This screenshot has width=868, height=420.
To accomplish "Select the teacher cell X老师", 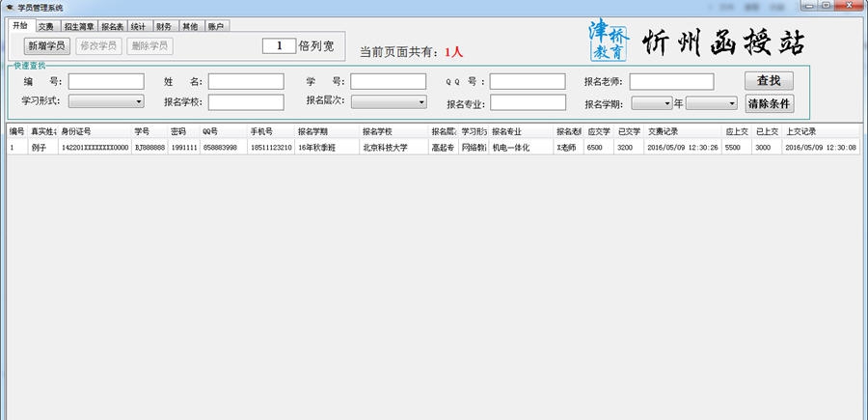I will click(x=568, y=148).
